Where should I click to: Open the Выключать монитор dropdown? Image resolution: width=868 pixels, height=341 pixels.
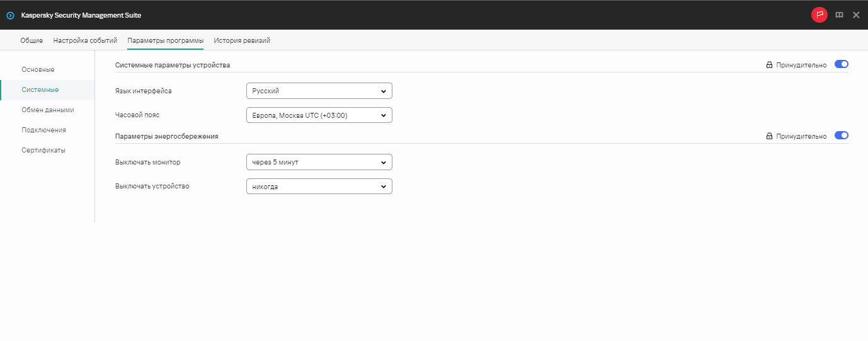pos(319,162)
